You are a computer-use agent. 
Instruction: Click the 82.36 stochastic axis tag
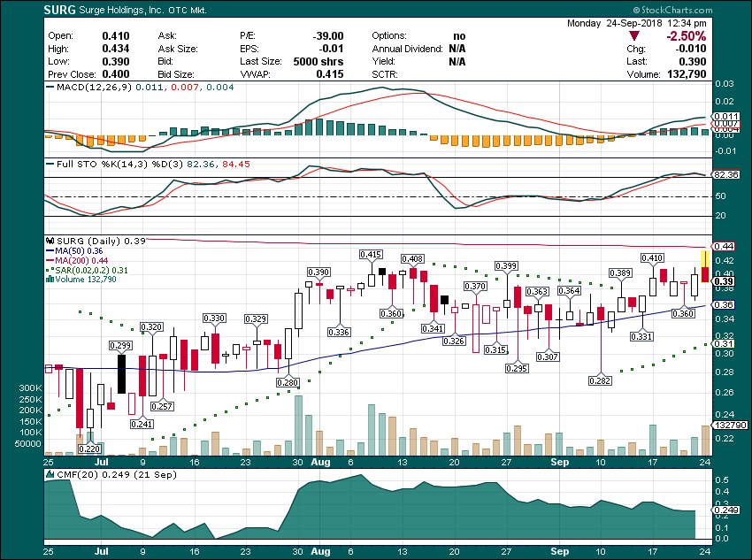726,174
